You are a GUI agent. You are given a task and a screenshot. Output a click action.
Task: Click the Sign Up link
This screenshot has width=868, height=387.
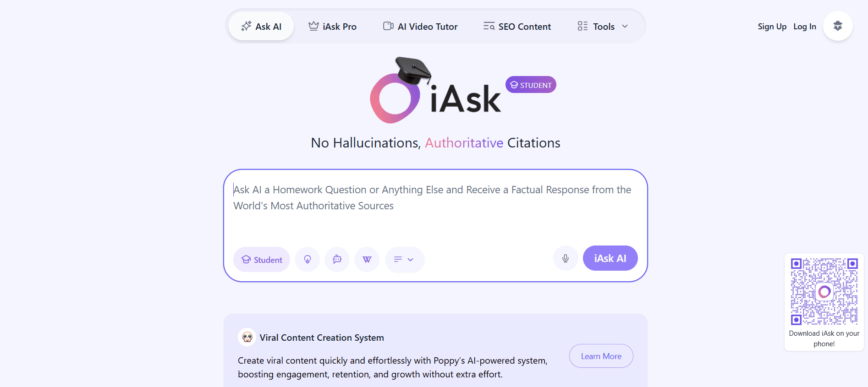click(x=772, y=27)
